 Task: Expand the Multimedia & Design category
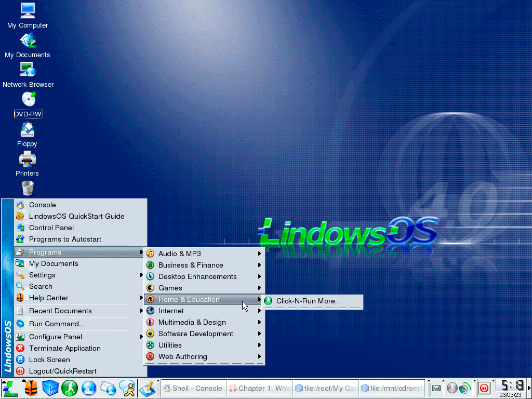(204, 323)
